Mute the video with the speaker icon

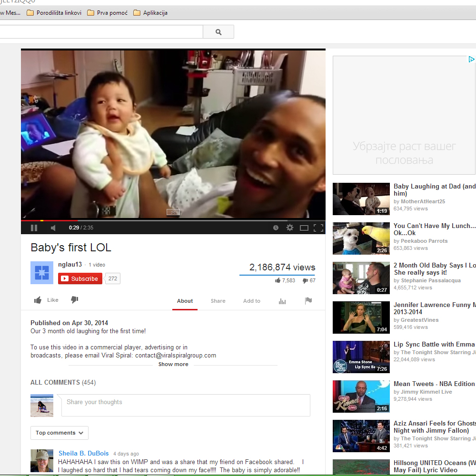53,228
